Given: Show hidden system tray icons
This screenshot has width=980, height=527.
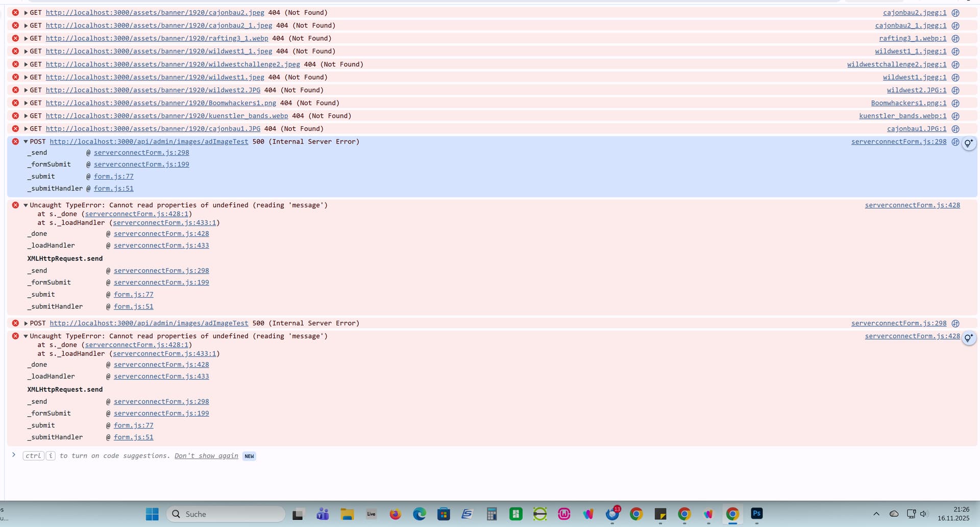Looking at the screenshot, I should [x=876, y=514].
